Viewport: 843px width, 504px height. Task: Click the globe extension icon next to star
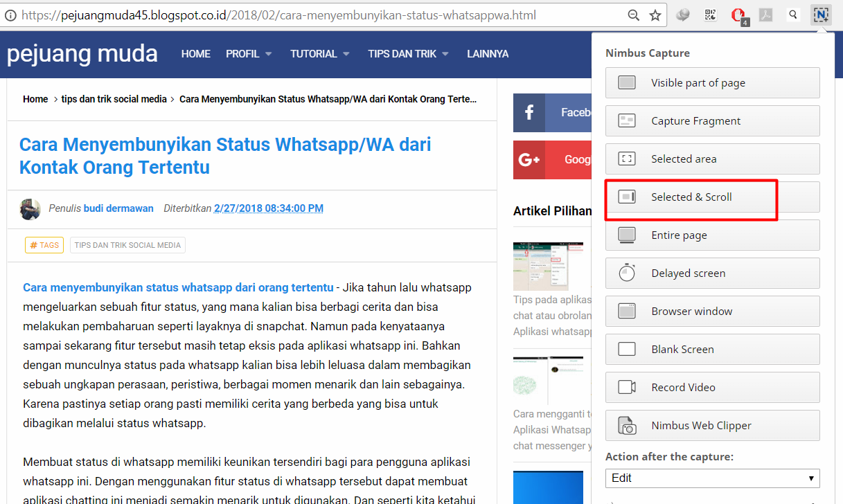pyautogui.click(x=683, y=15)
